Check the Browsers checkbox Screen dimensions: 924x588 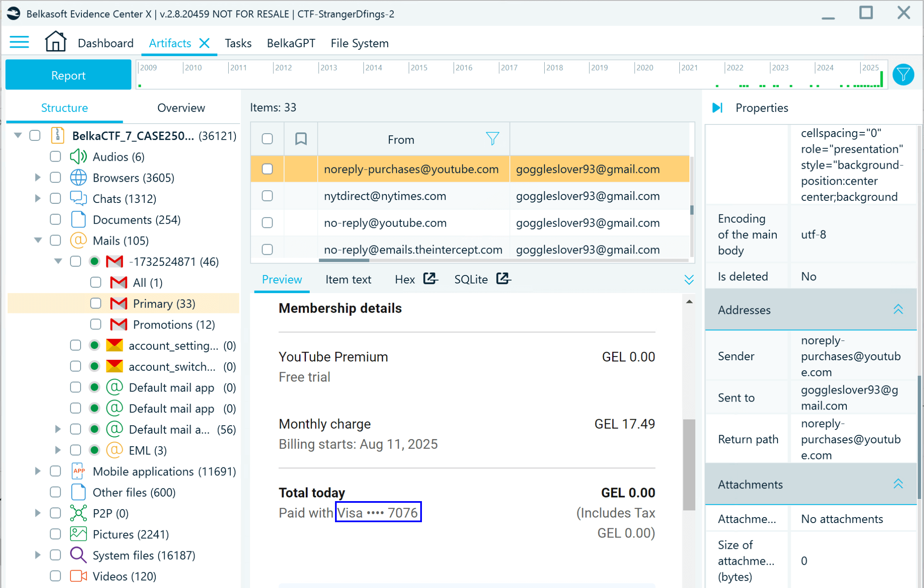pos(55,178)
